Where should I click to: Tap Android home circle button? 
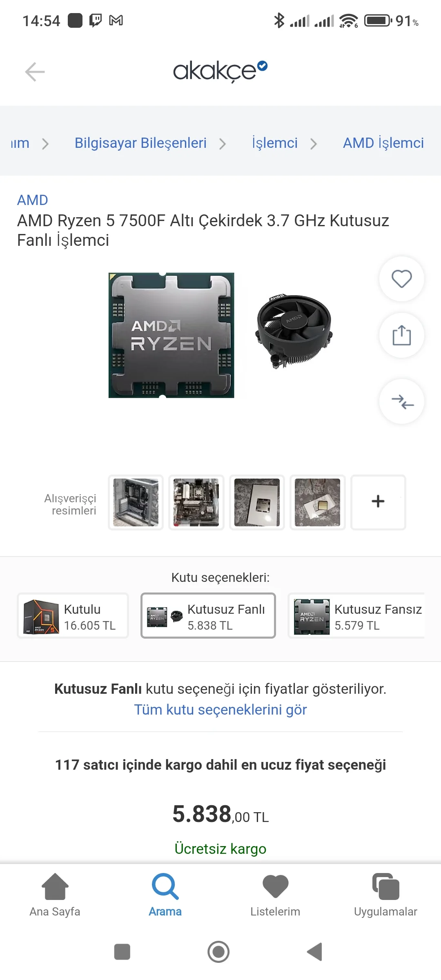[x=218, y=952]
